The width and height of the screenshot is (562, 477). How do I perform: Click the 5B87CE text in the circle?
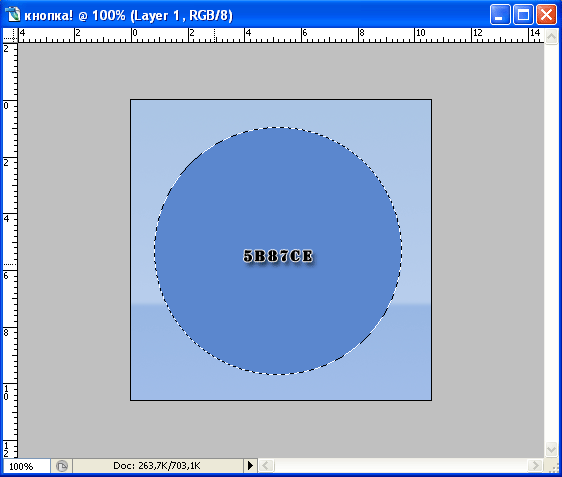tap(278, 256)
